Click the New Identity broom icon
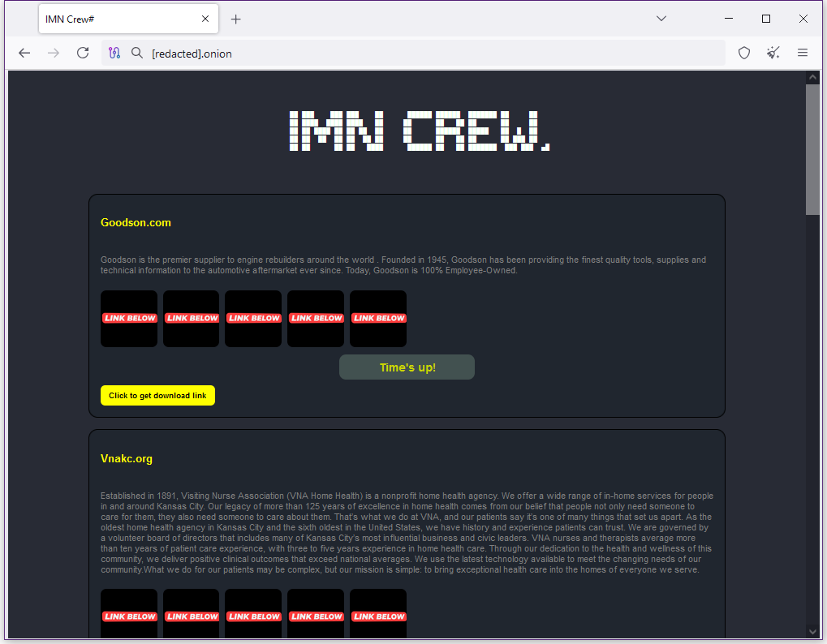Screen dimensions: 827x644 [x=773, y=54]
